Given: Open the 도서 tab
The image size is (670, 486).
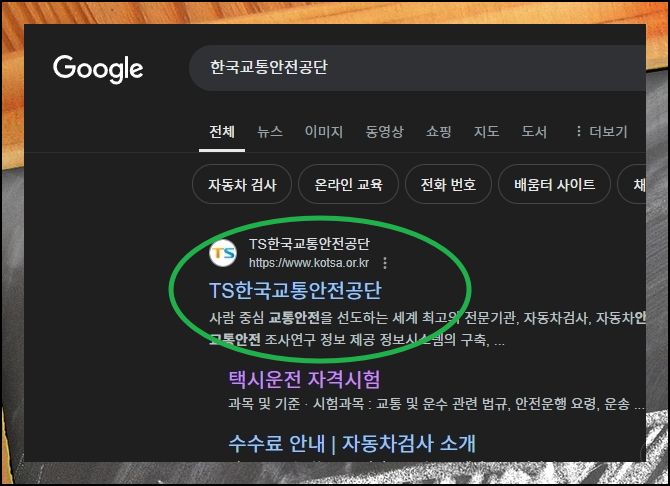Looking at the screenshot, I should 534,132.
